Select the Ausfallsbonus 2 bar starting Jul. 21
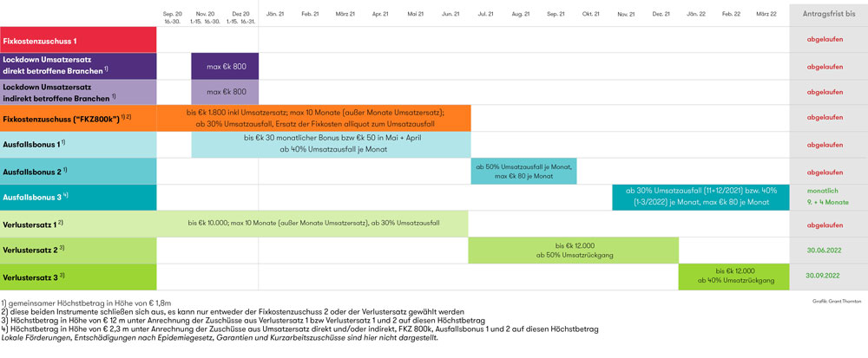Image resolution: width=868 pixels, height=358 pixels. 523,171
